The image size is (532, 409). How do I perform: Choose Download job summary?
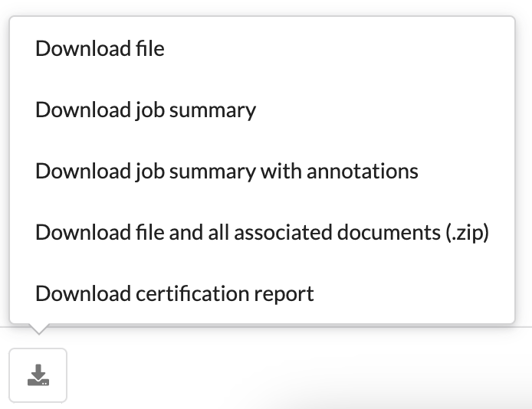pyautogui.click(x=262, y=110)
